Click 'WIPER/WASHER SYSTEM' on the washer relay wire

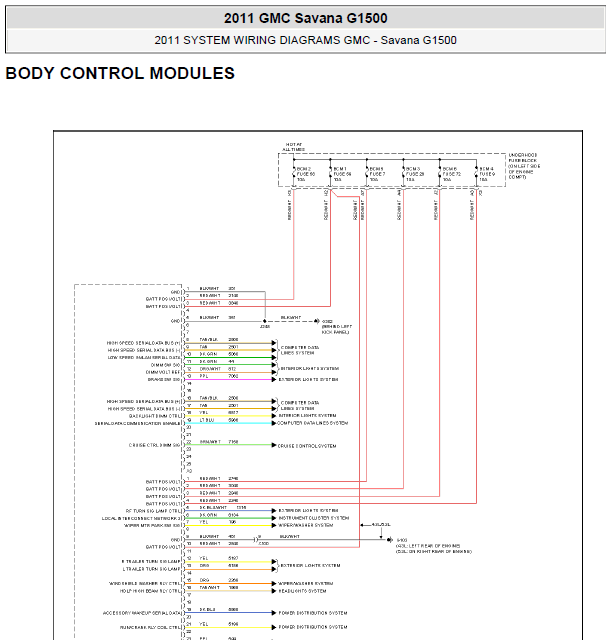pos(306,583)
